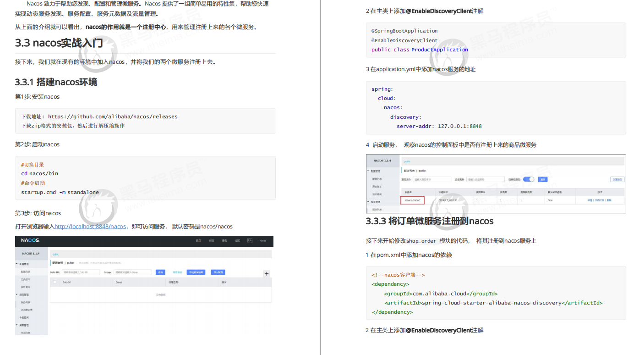Click the plus icon to add config
Screen dimensions: 644x355
point(267,274)
